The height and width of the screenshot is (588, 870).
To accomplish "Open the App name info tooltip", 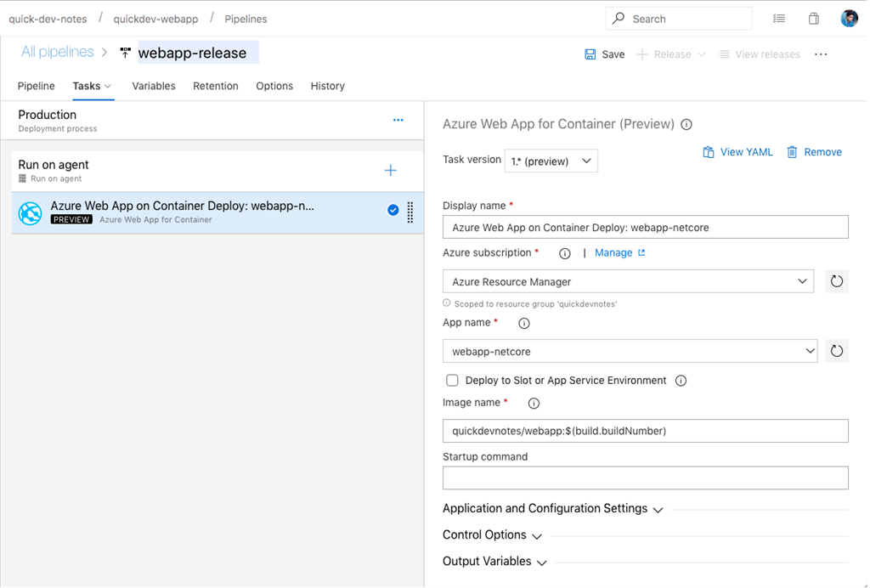I will (523, 323).
